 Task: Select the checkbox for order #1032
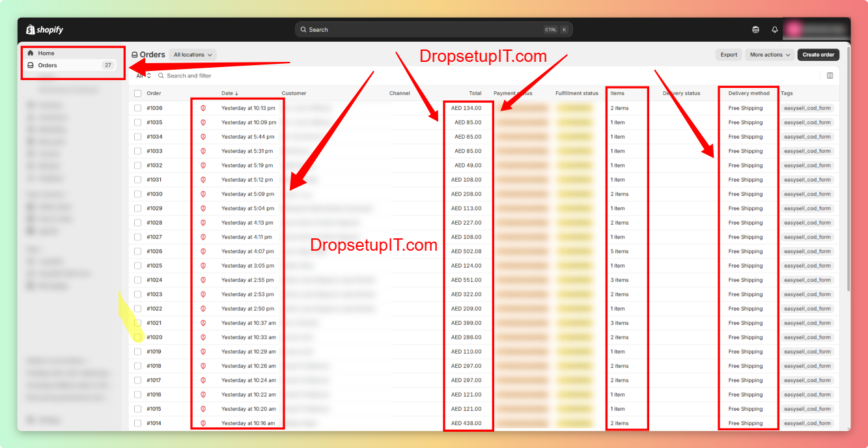(137, 165)
